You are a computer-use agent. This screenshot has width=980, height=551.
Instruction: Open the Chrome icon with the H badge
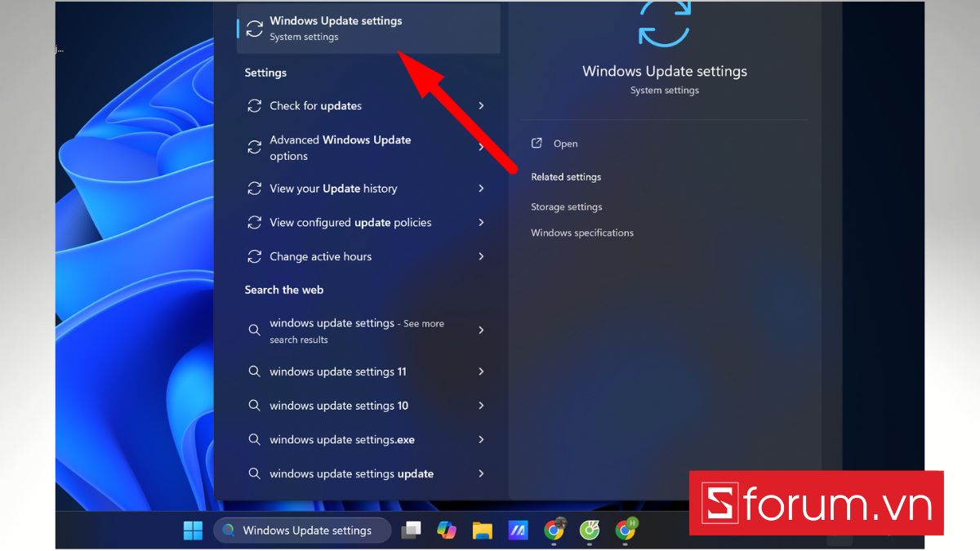click(x=626, y=530)
